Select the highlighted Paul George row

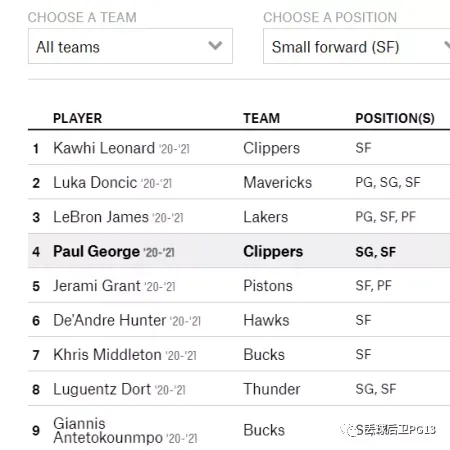tap(239, 251)
